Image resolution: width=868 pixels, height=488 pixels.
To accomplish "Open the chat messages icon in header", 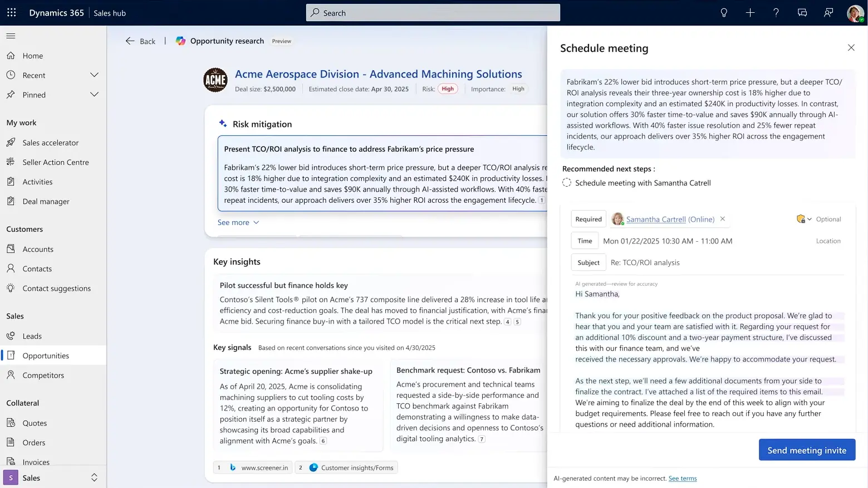I will point(802,12).
